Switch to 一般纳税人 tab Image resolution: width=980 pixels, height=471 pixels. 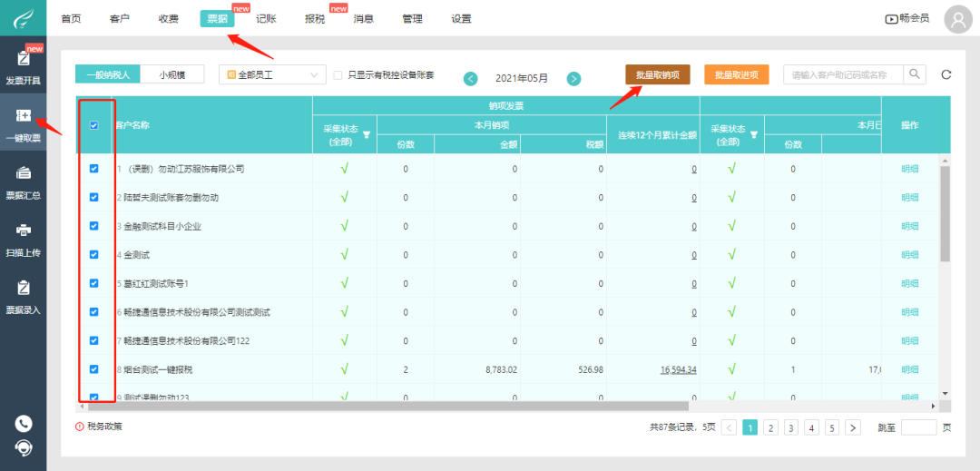click(x=107, y=75)
